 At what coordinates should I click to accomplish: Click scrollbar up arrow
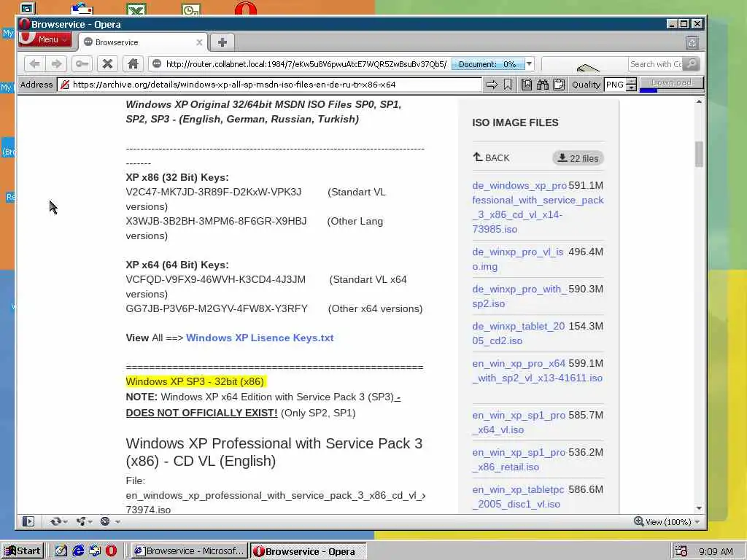[699, 101]
